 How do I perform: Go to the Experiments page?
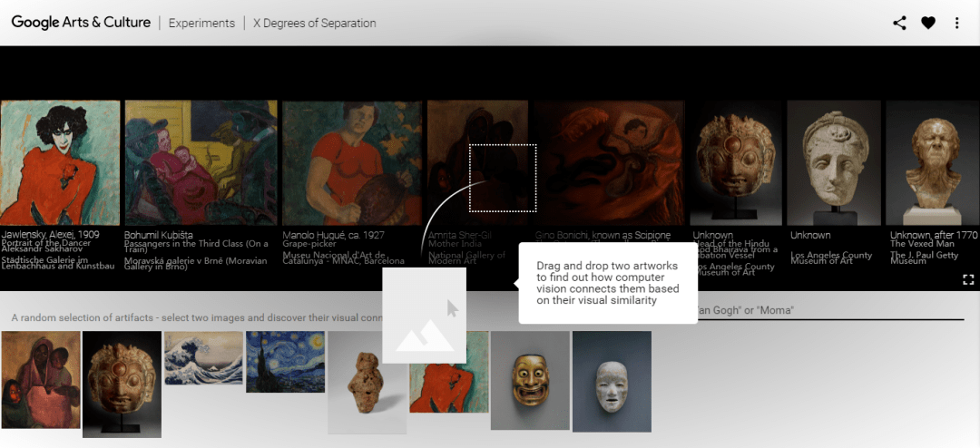click(x=201, y=23)
